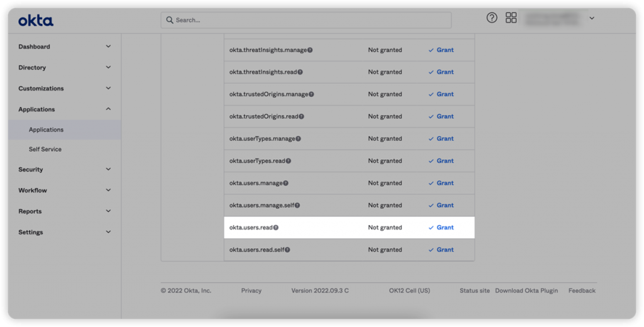Click the search magnifier icon
This screenshot has height=327, width=644.
[x=170, y=19]
